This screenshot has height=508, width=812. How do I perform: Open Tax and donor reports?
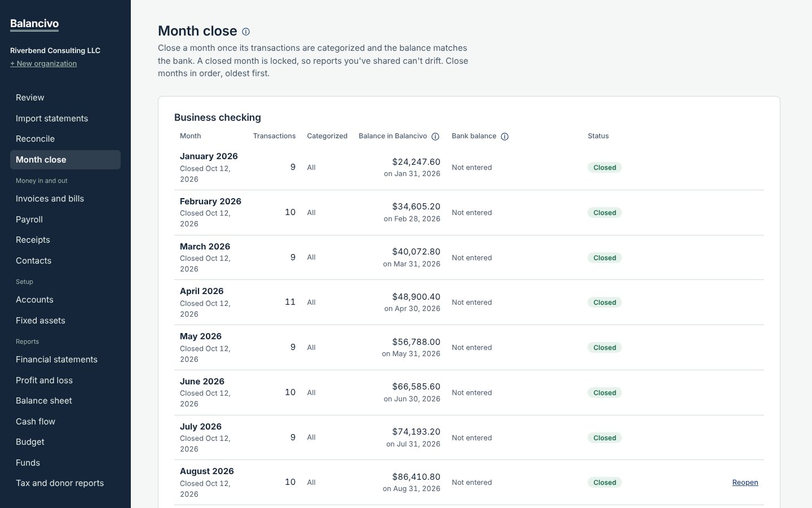point(65,483)
